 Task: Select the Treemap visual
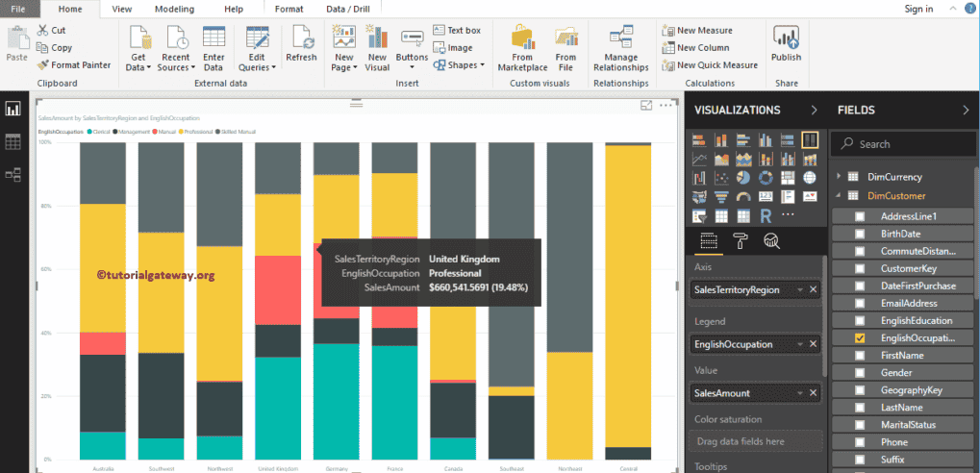pos(788,178)
